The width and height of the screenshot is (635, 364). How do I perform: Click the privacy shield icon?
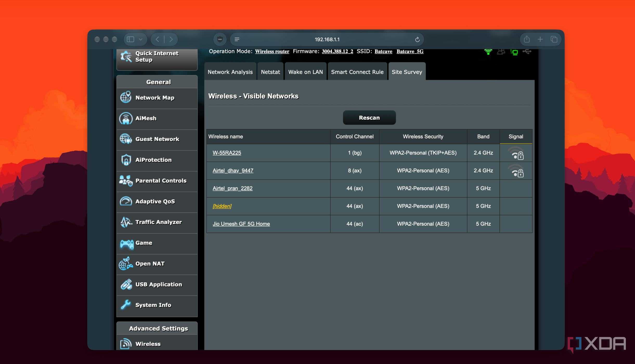point(220,39)
